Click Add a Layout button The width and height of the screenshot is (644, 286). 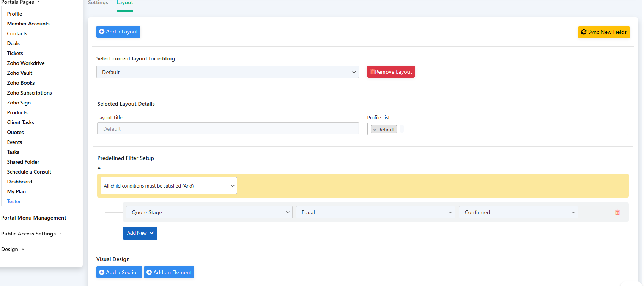(x=118, y=32)
